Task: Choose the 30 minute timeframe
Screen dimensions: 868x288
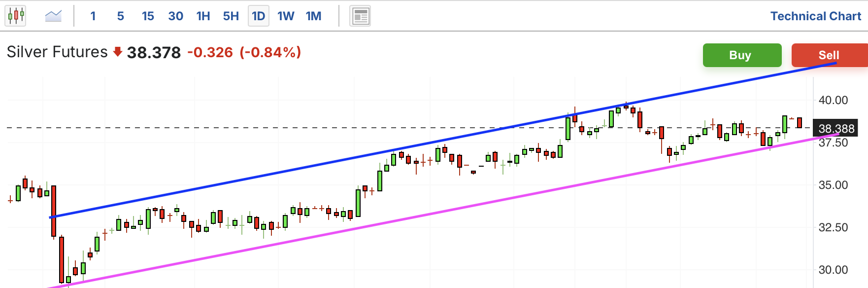Action: (175, 16)
